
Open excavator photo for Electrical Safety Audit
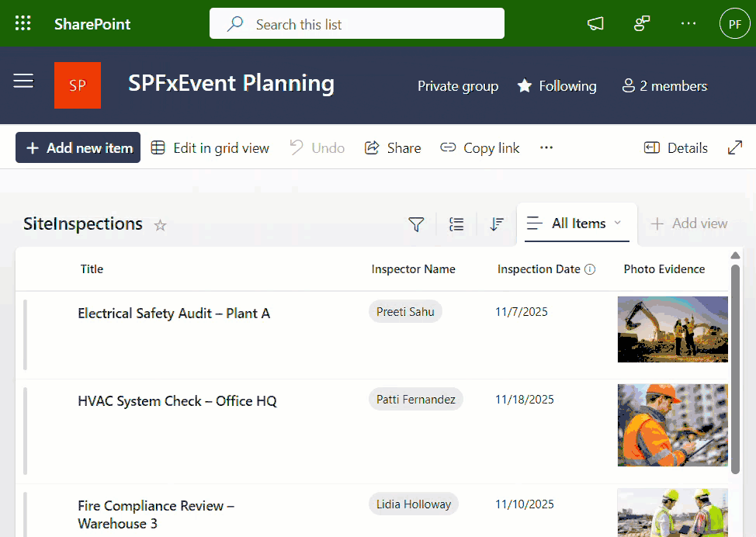pyautogui.click(x=673, y=329)
